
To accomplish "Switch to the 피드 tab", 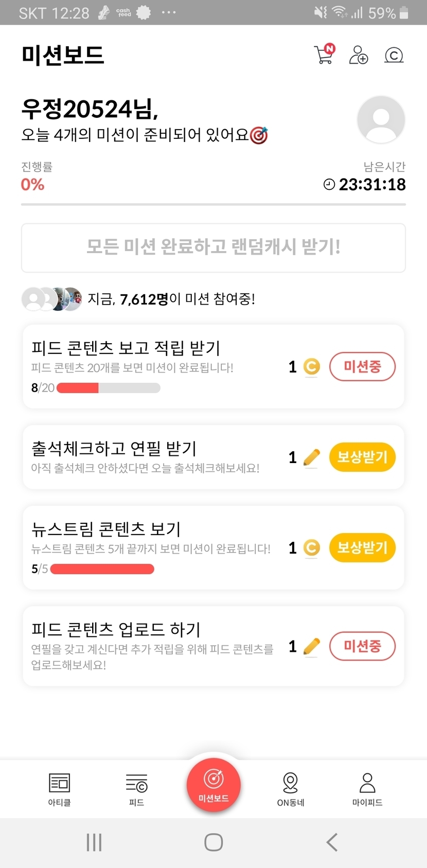I will pyautogui.click(x=136, y=789).
